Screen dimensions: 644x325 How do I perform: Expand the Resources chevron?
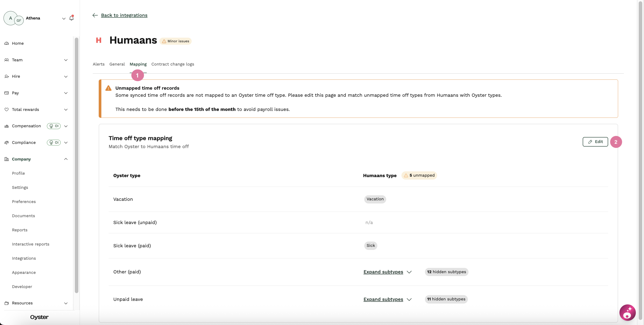66,303
